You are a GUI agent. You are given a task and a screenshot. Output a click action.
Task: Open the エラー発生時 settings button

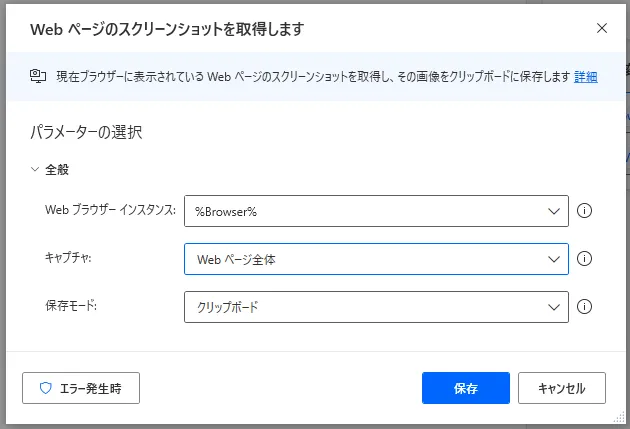pos(81,388)
